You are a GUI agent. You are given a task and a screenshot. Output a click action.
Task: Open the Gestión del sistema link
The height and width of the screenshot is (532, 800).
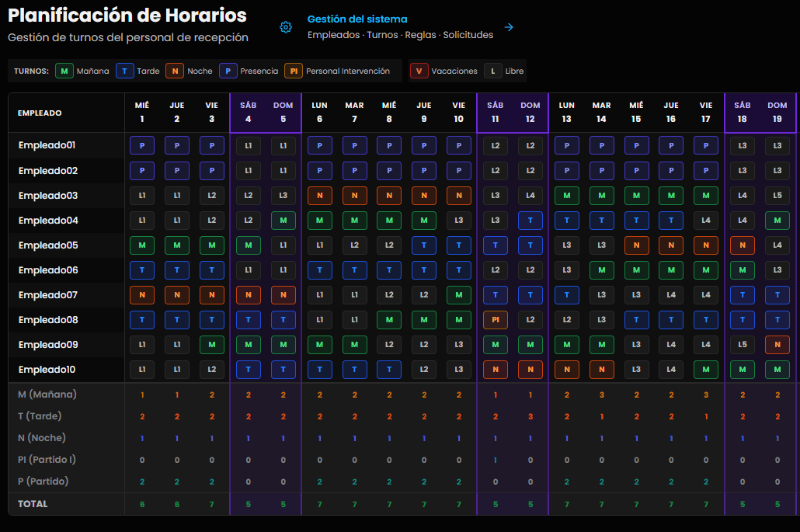357,19
